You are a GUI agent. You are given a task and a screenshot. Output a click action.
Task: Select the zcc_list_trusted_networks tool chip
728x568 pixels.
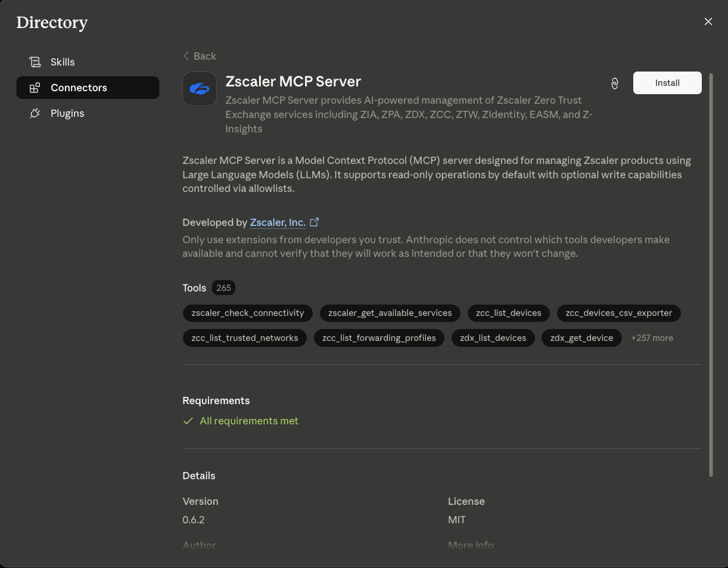click(245, 338)
